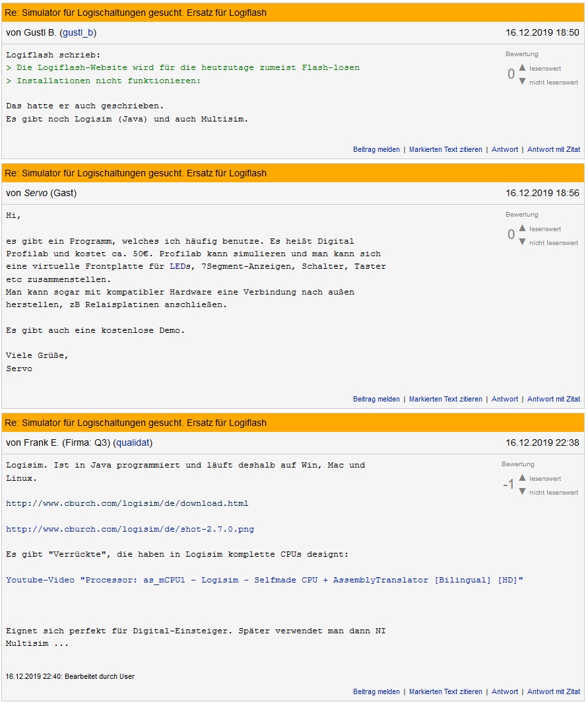Image resolution: width=588 pixels, height=704 pixels.
Task: Click Markierten Text zitieren in Servo's post
Action: (445, 399)
